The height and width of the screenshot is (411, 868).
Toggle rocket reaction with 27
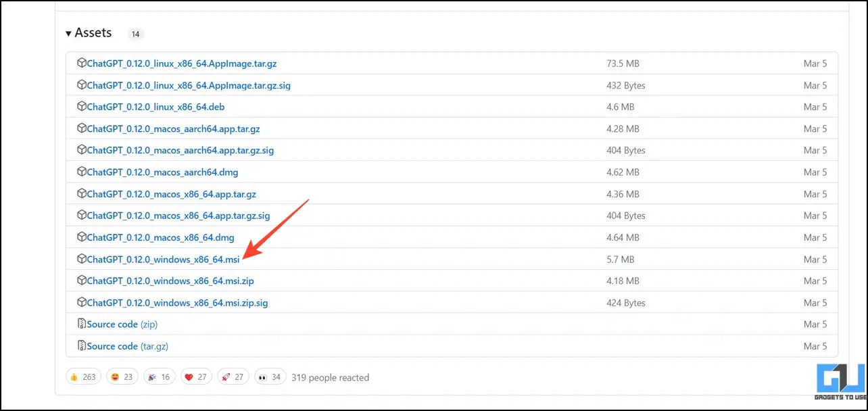233,377
